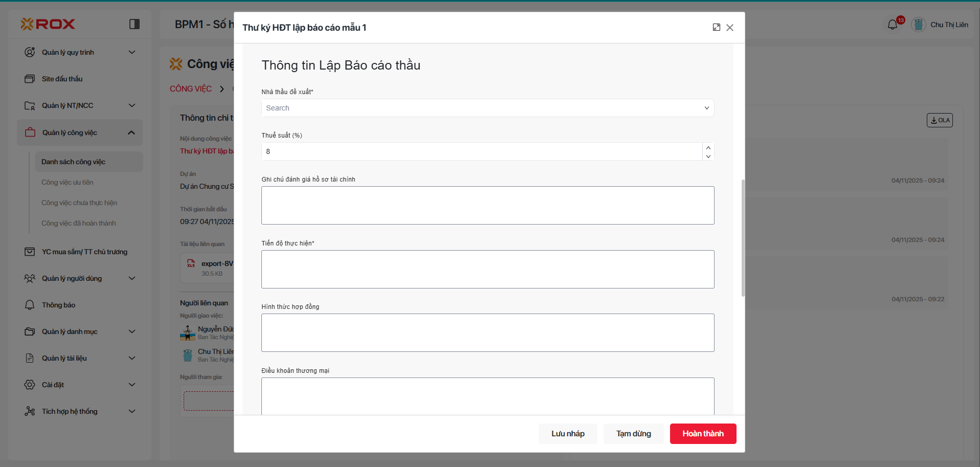
Task: Decrease the Thuế suất value
Action: tap(708, 156)
